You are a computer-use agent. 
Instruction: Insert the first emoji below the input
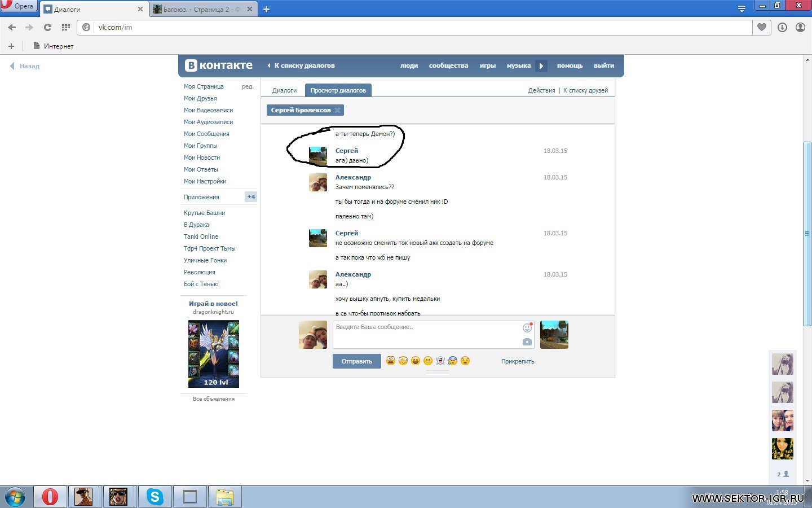click(391, 361)
